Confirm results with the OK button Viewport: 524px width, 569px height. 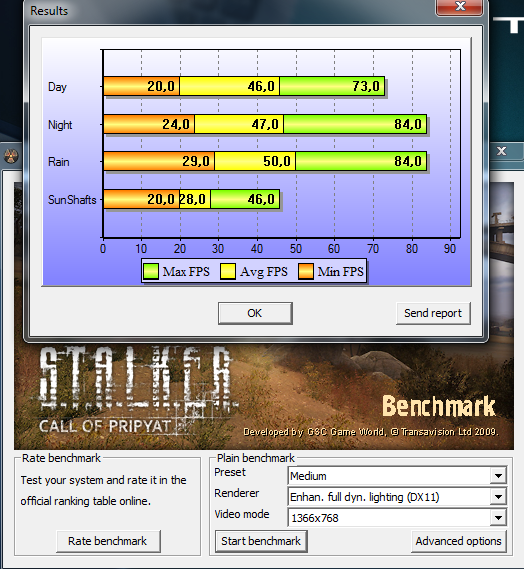(255, 313)
